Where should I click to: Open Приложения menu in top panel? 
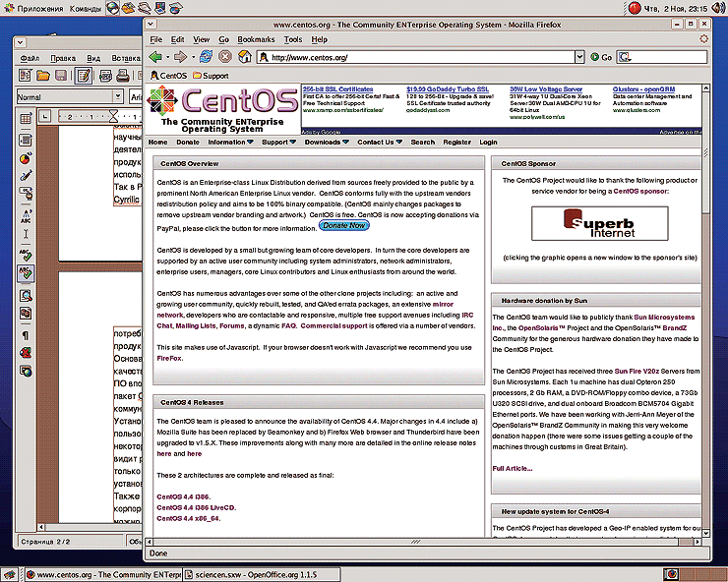(33, 8)
